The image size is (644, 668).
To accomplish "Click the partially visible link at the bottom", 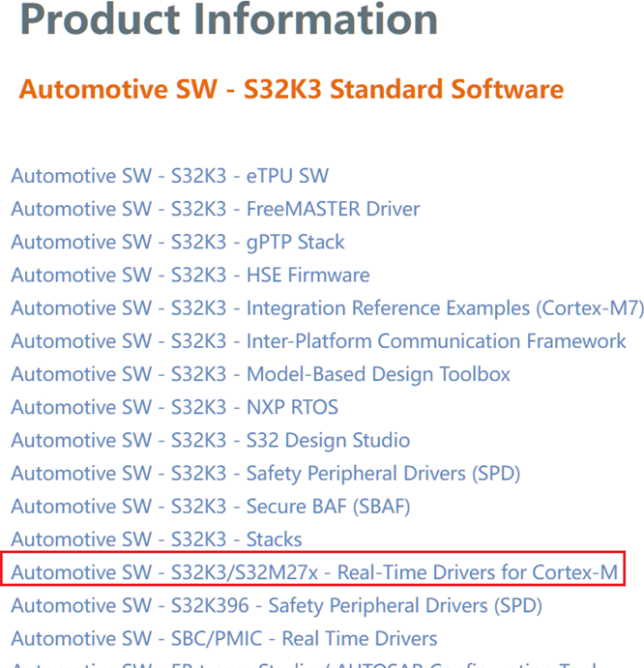I will click(290, 664).
